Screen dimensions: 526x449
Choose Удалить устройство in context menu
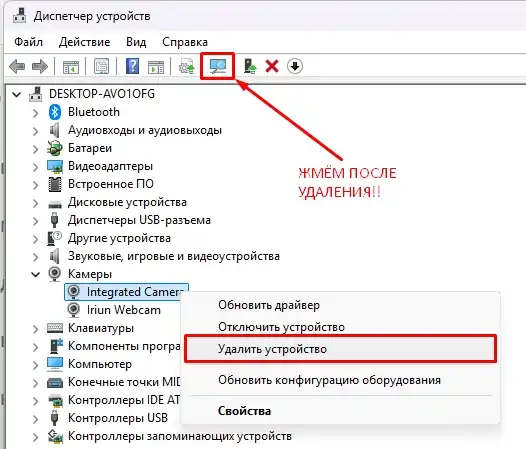340,349
